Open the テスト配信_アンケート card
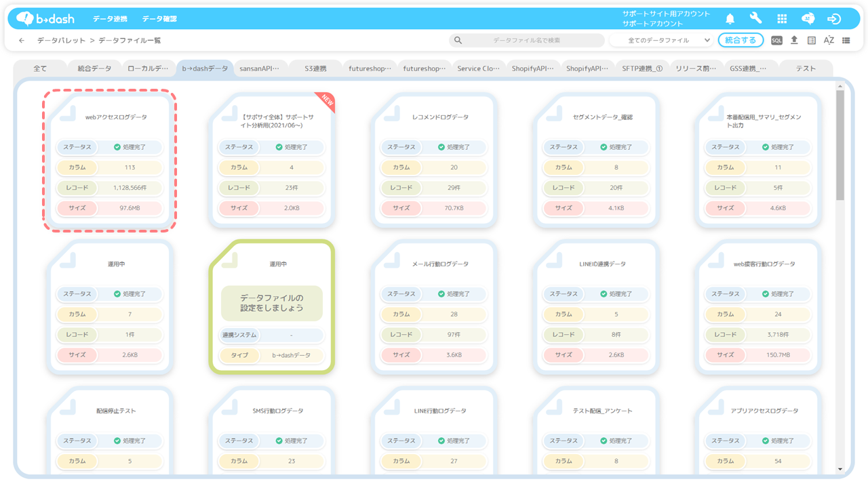This screenshot has height=488, width=868. (x=597, y=432)
